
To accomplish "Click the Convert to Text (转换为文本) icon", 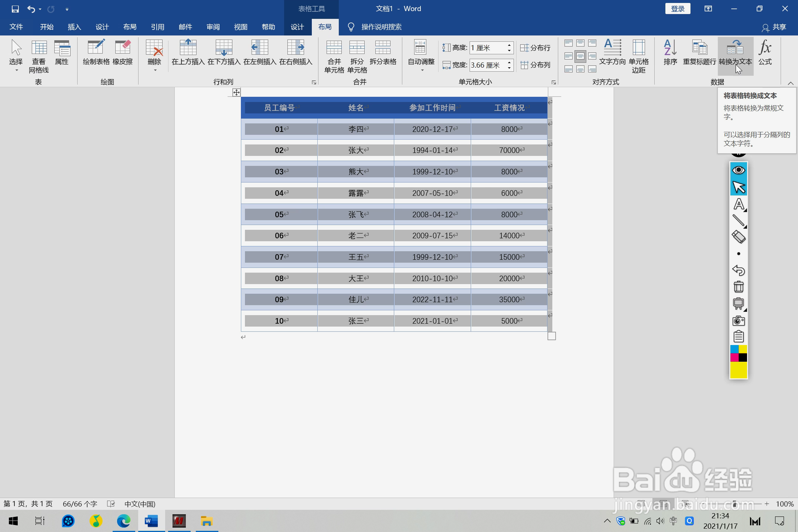I will [735, 48].
